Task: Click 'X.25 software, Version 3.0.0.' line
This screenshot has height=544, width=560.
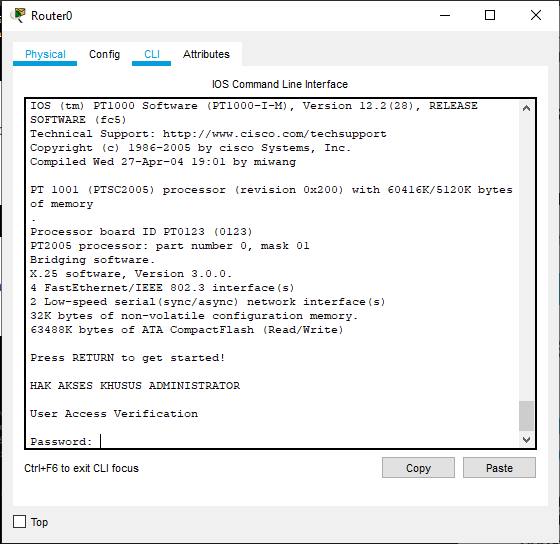Action: click(131, 274)
